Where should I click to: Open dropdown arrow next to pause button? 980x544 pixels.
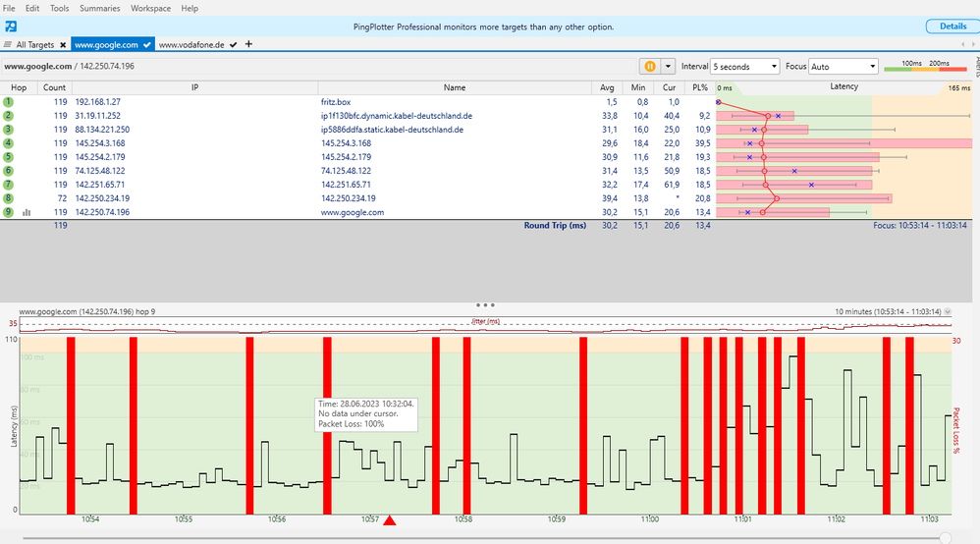(x=668, y=66)
